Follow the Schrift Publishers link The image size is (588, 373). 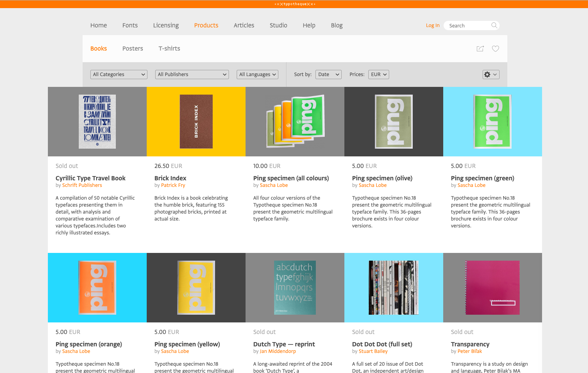(82, 185)
